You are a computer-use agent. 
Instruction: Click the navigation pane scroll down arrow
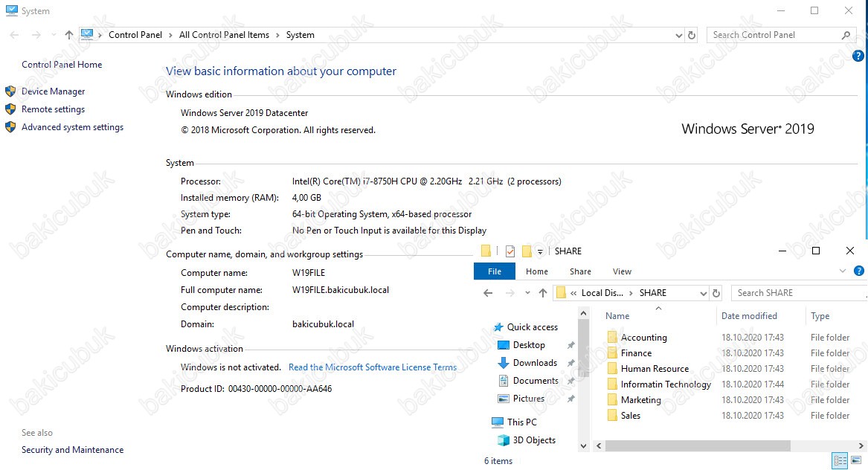[x=583, y=445]
